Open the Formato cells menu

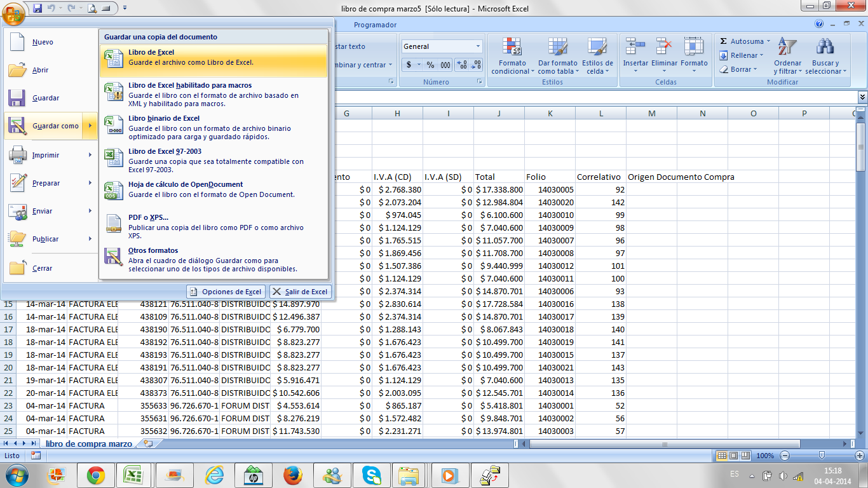pyautogui.click(x=694, y=56)
